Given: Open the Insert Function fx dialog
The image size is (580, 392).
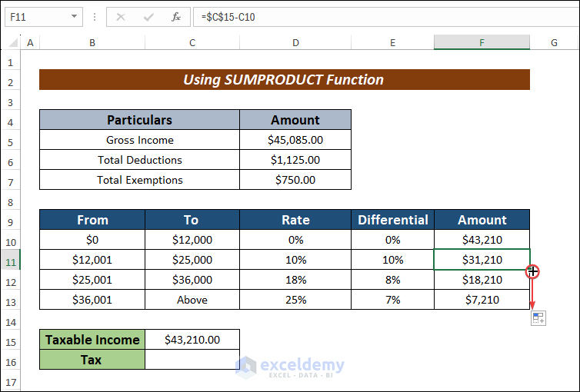Looking at the screenshot, I should pos(175,17).
